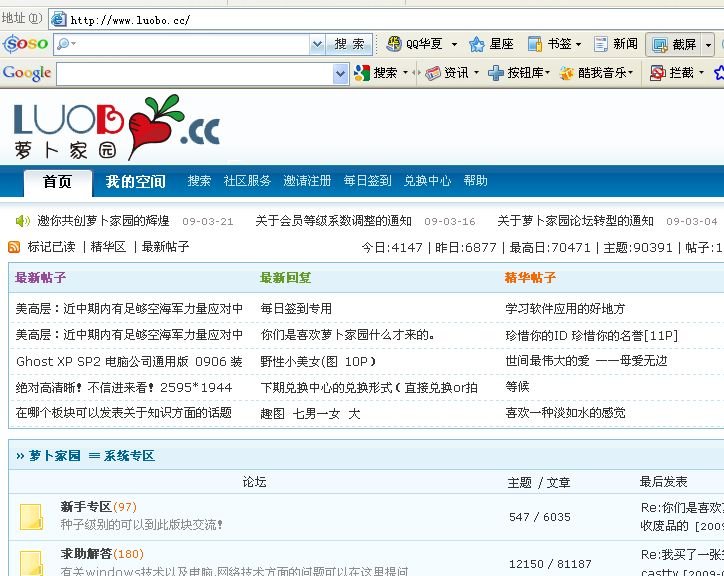Click the 求助解答 folder icon
This screenshot has height=576, width=724.
click(x=31, y=563)
